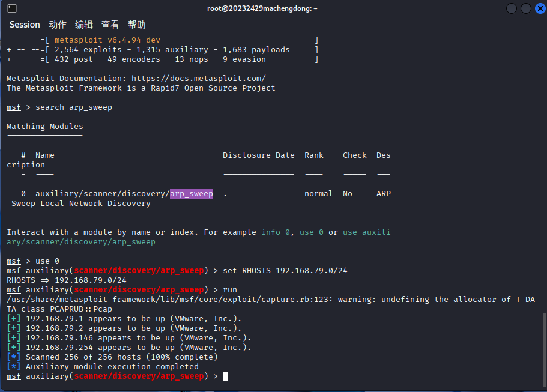This screenshot has height=392, width=547.
Task: Click the 'RHOSTS => 192.168.79.0/24' output line
Action: [67, 280]
